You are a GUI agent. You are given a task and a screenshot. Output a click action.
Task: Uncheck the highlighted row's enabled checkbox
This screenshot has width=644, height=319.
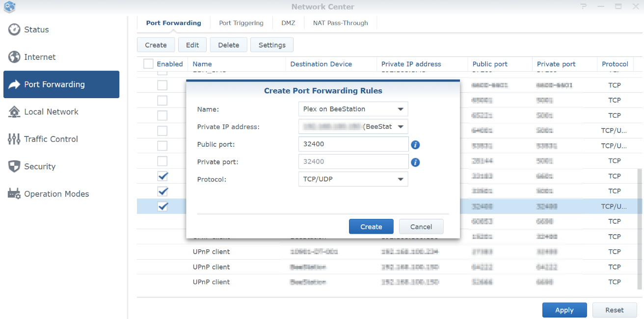click(162, 207)
